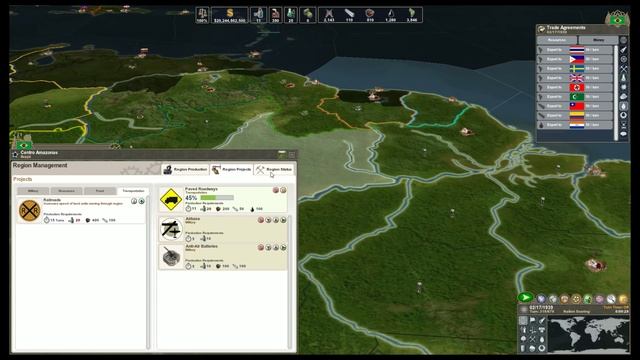Image resolution: width=640 pixels, height=360 pixels.
Task: Click the Centro Amazonas region title
Action: click(x=39, y=152)
